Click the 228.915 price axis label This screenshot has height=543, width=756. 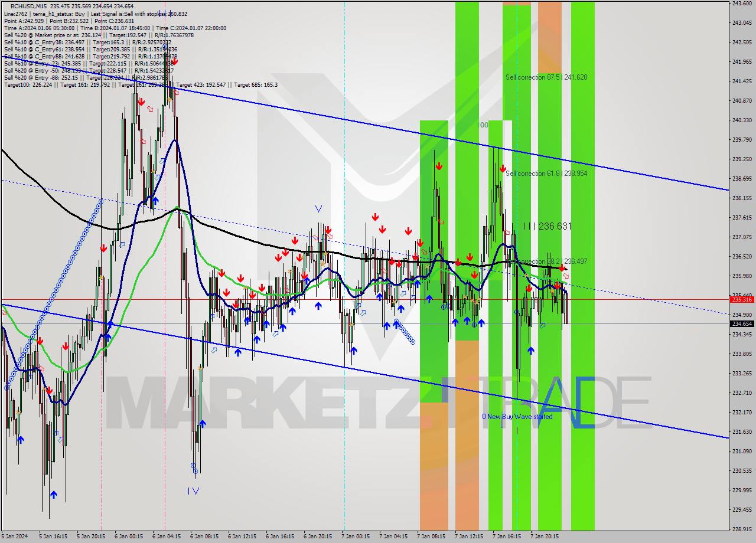pos(742,529)
